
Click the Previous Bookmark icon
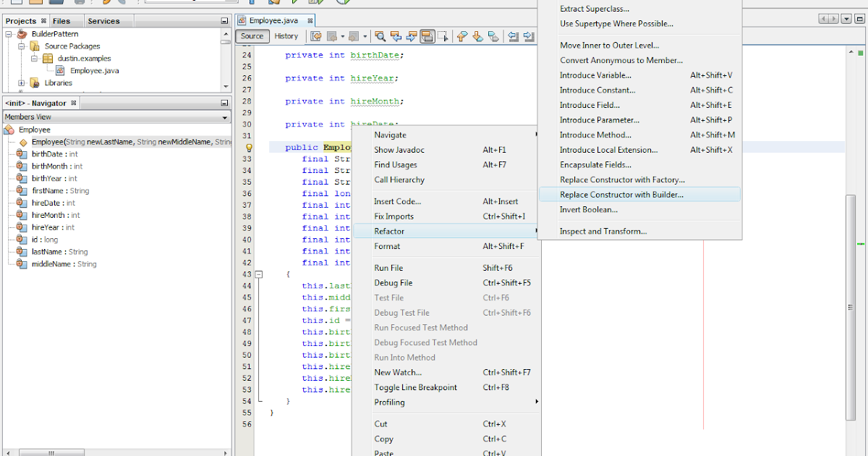[x=462, y=36]
